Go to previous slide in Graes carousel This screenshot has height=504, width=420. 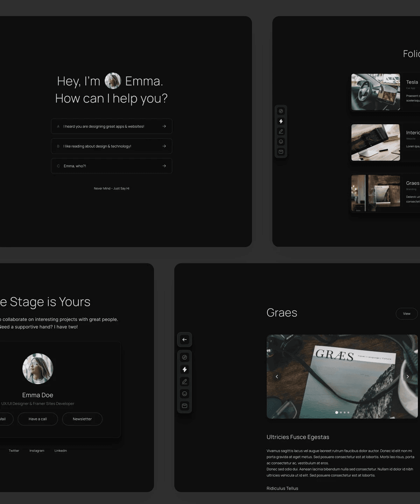(x=277, y=377)
